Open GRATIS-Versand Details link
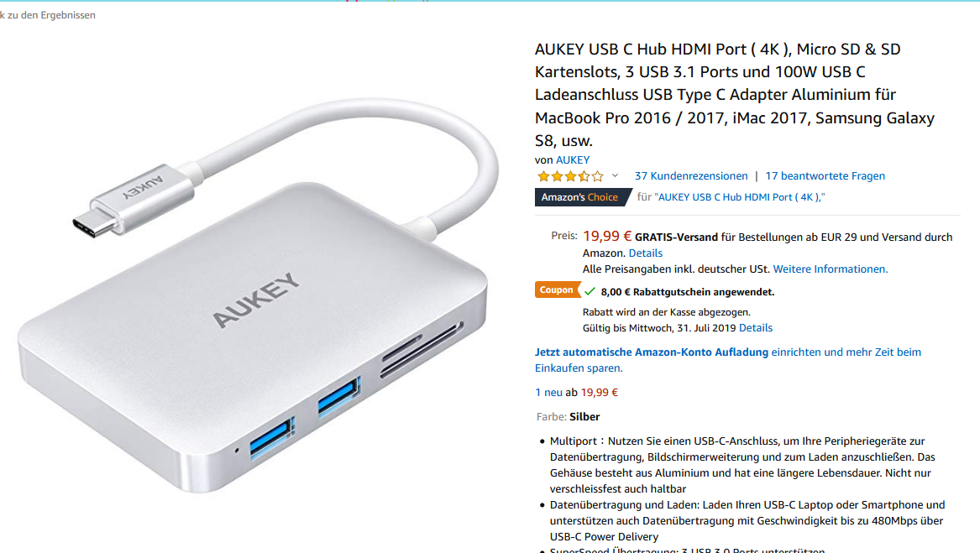This screenshot has height=553, width=980. click(645, 253)
